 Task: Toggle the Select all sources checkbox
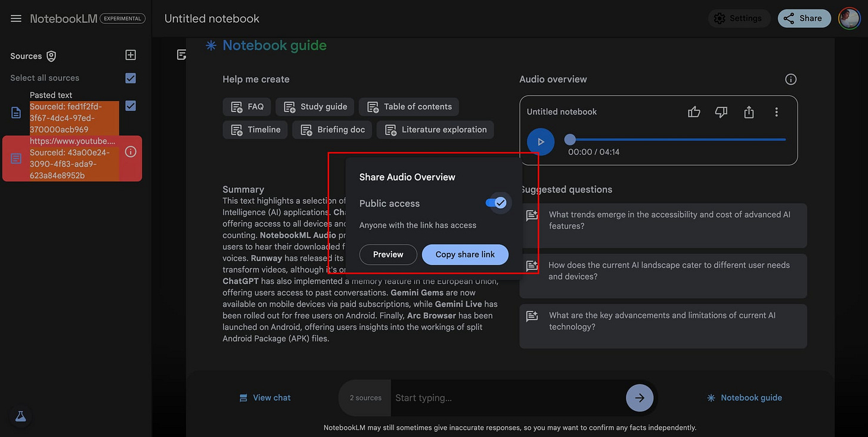tap(131, 78)
